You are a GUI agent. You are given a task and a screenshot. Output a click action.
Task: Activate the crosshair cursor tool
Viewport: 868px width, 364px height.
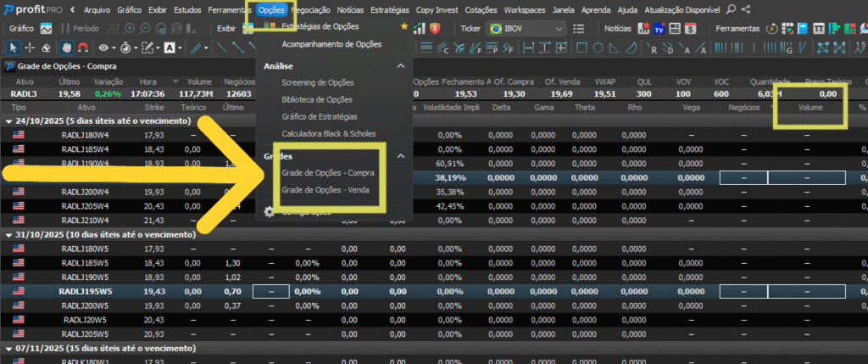[x=29, y=48]
